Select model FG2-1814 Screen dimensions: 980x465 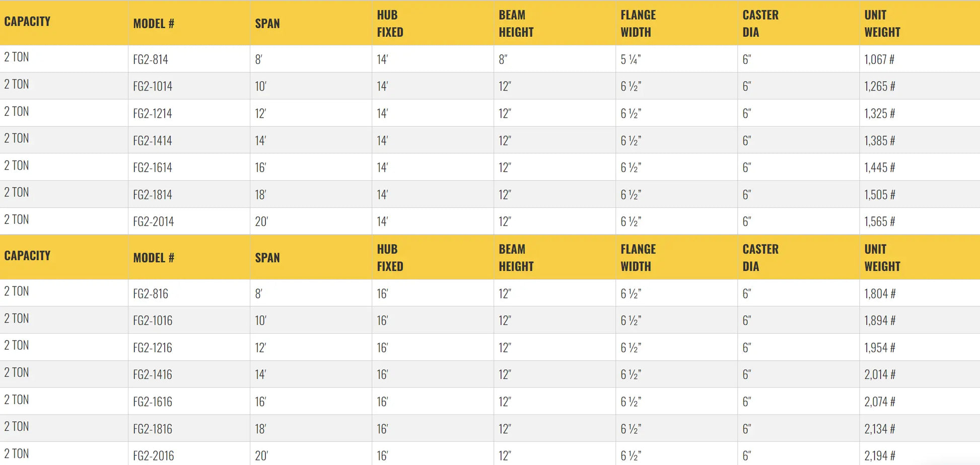click(153, 195)
